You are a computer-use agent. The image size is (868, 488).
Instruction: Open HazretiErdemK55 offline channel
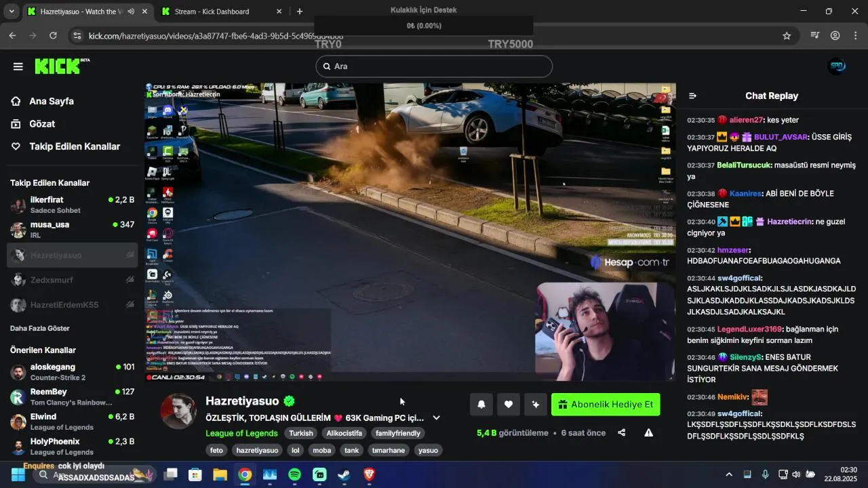(x=72, y=305)
